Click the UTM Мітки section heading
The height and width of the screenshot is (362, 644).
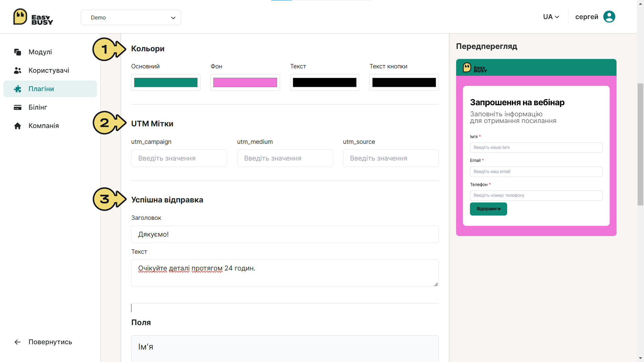(x=152, y=124)
